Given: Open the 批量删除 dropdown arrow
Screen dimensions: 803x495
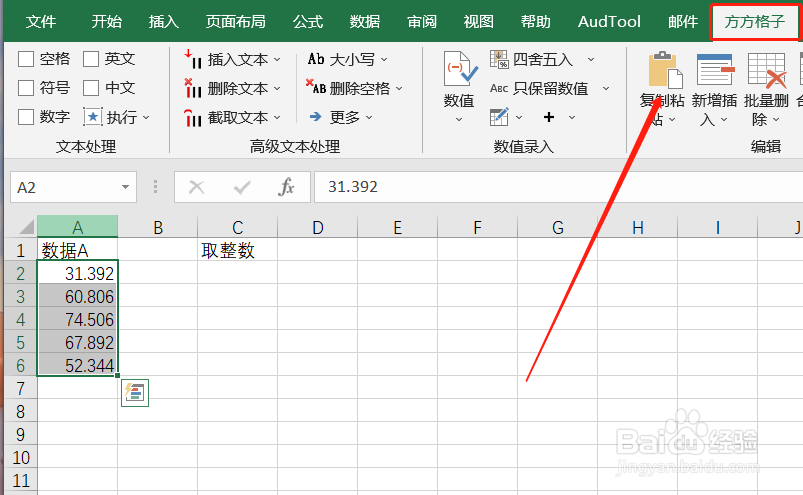Looking at the screenshot, I should 776,120.
